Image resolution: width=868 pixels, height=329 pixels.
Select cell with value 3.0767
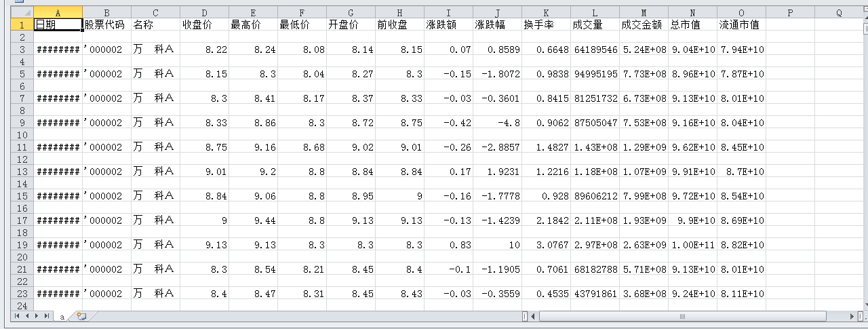pyautogui.click(x=546, y=245)
